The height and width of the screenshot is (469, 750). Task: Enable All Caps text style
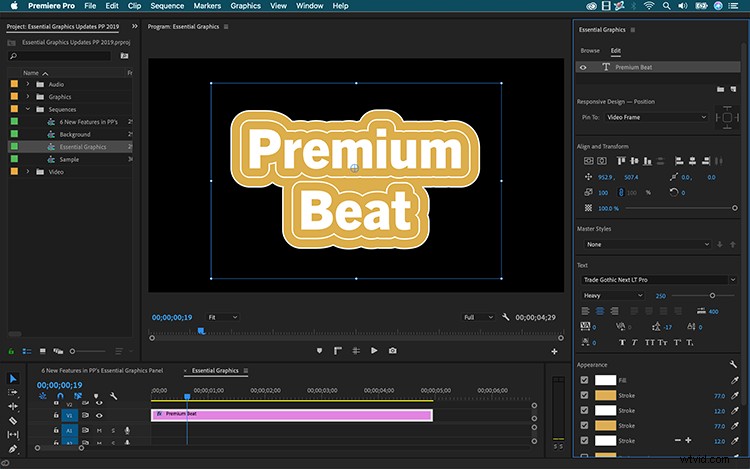649,342
